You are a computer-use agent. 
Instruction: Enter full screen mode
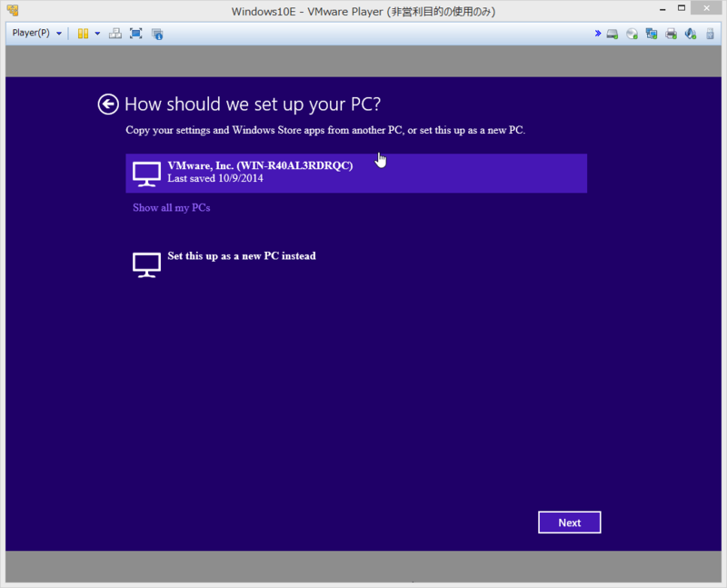(x=135, y=34)
